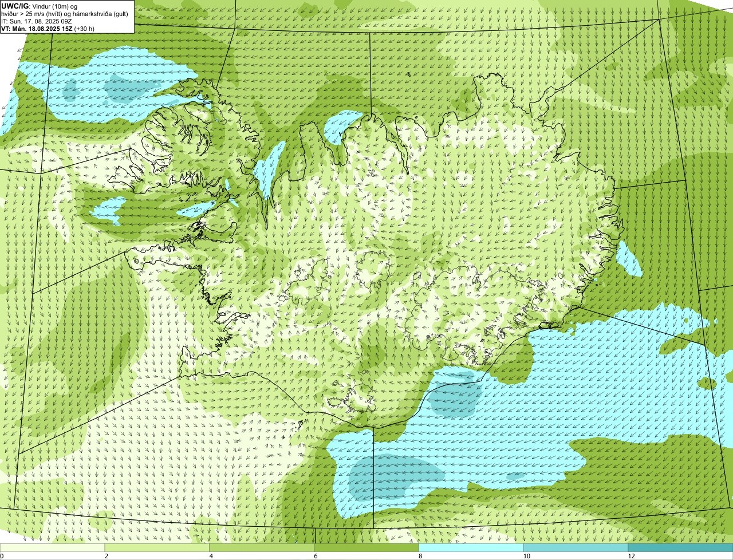
Task: Click the '12' tick label on the scale
Action: point(632,556)
